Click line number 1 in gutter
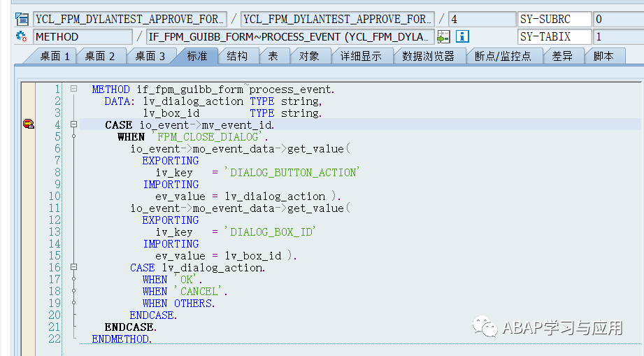644x356 pixels. 57,89
